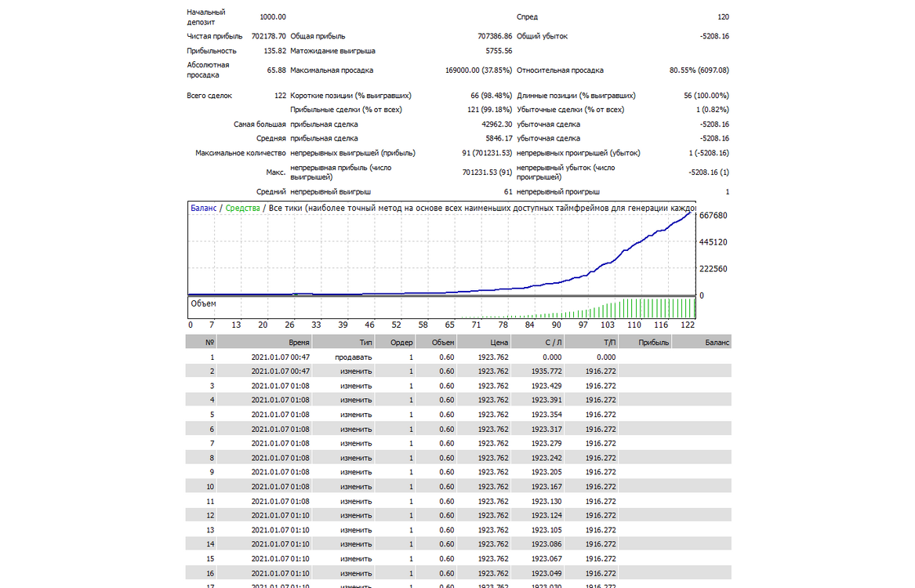The height and width of the screenshot is (588, 915).
Task: Click take profit 1916.272 in row 16
Action: 601,573
